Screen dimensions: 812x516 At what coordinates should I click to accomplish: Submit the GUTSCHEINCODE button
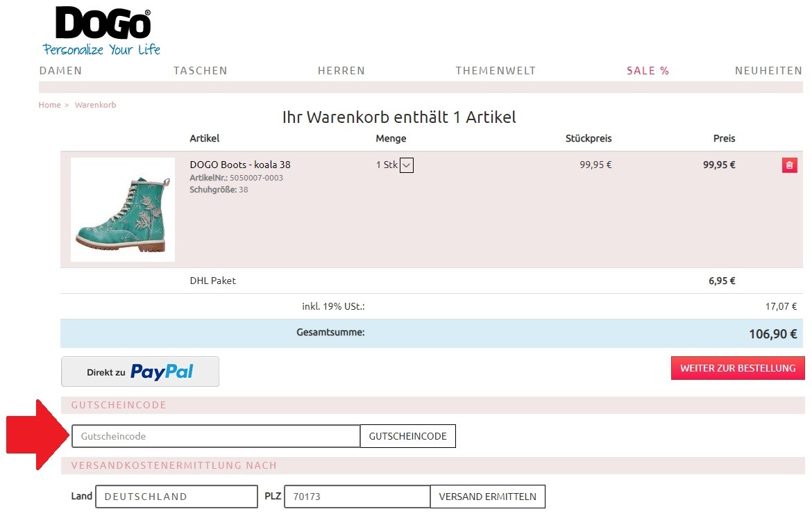tap(408, 436)
